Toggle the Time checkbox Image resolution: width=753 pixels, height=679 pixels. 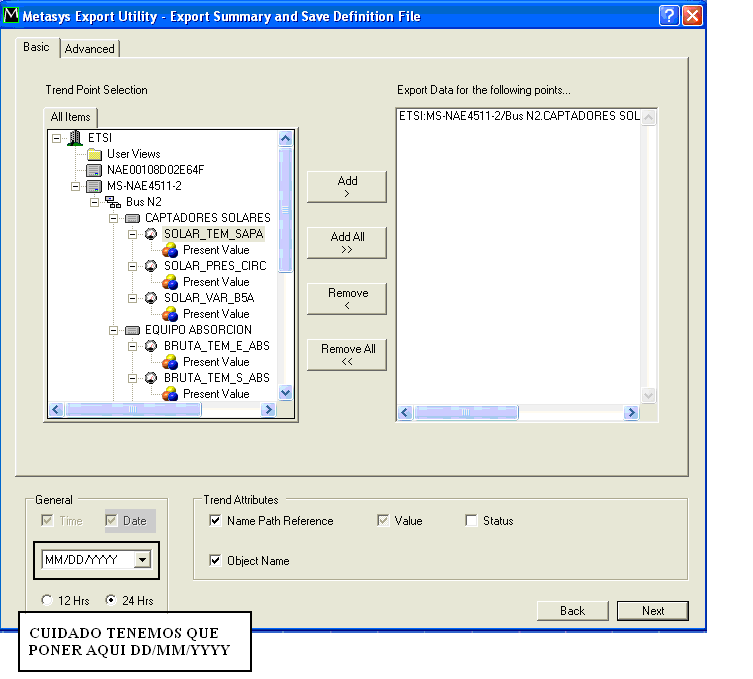47,521
